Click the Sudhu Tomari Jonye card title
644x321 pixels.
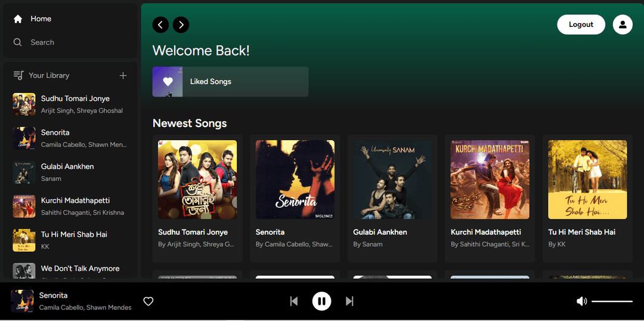(193, 232)
